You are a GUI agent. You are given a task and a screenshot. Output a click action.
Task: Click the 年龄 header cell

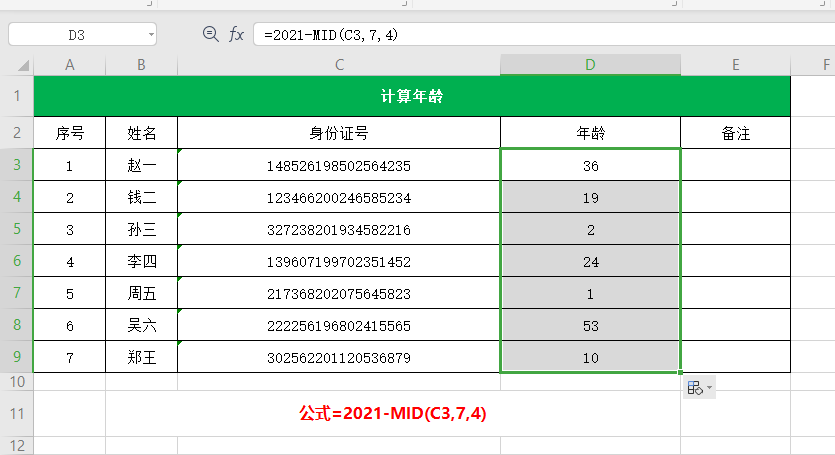tap(590, 133)
